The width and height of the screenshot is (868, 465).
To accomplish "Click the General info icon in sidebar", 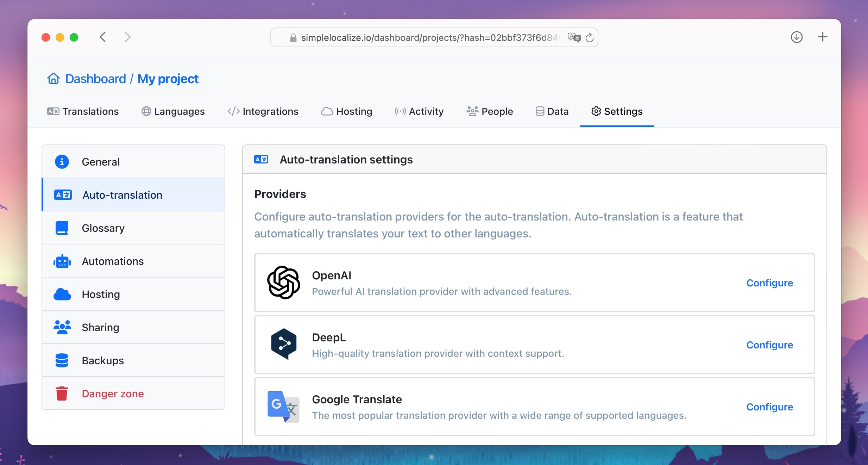I will coord(62,162).
